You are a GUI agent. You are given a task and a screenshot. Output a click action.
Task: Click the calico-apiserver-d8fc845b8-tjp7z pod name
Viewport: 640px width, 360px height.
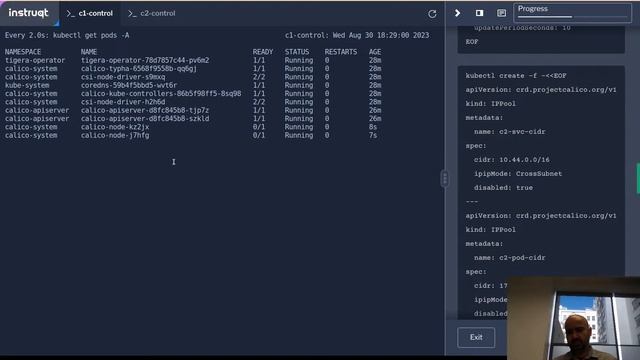coord(144,110)
